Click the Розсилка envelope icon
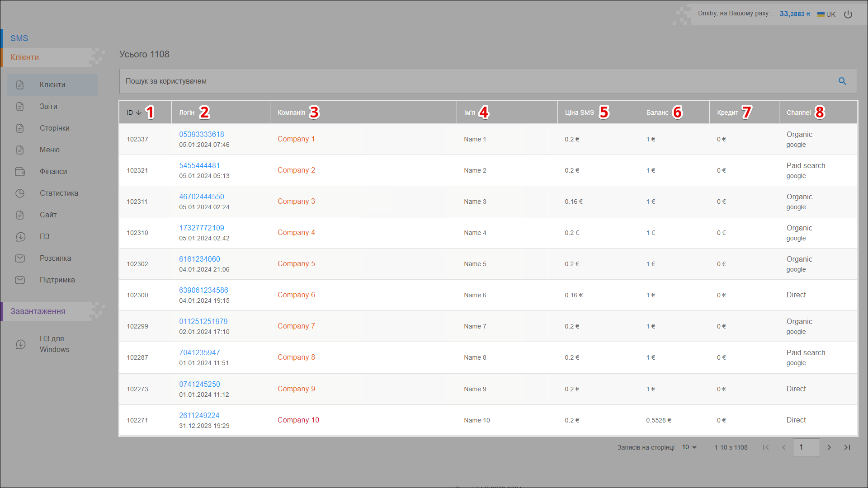The image size is (868, 488). 20,258
